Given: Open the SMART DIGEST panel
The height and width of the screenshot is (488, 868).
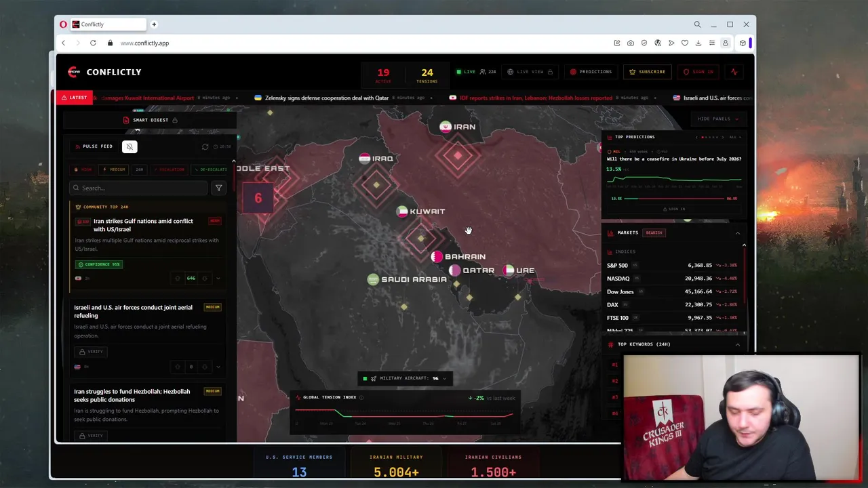Looking at the screenshot, I should click(x=150, y=120).
